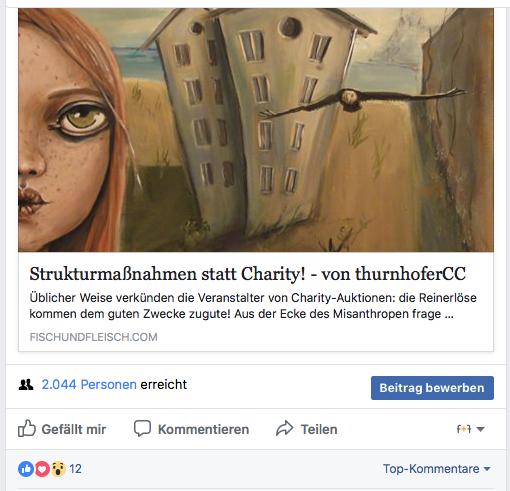The height and width of the screenshot is (491, 510).
Task: Click the thumbs-up Gefällt mir icon
Action: click(x=27, y=428)
